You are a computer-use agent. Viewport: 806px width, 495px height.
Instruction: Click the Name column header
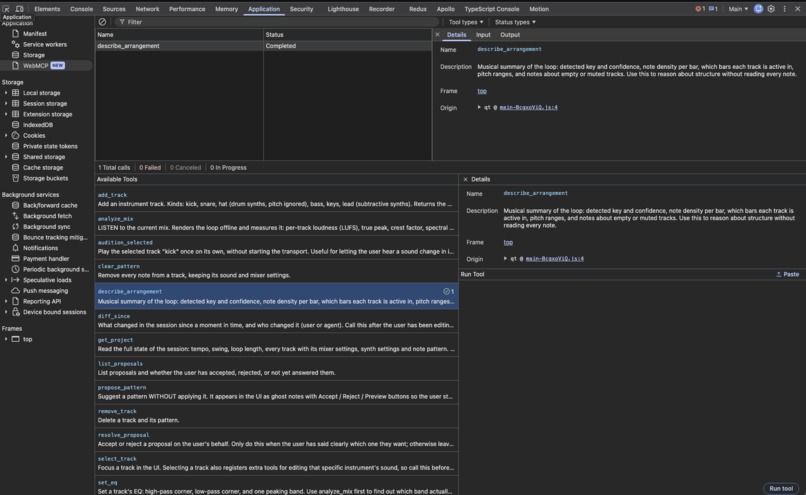coord(179,34)
